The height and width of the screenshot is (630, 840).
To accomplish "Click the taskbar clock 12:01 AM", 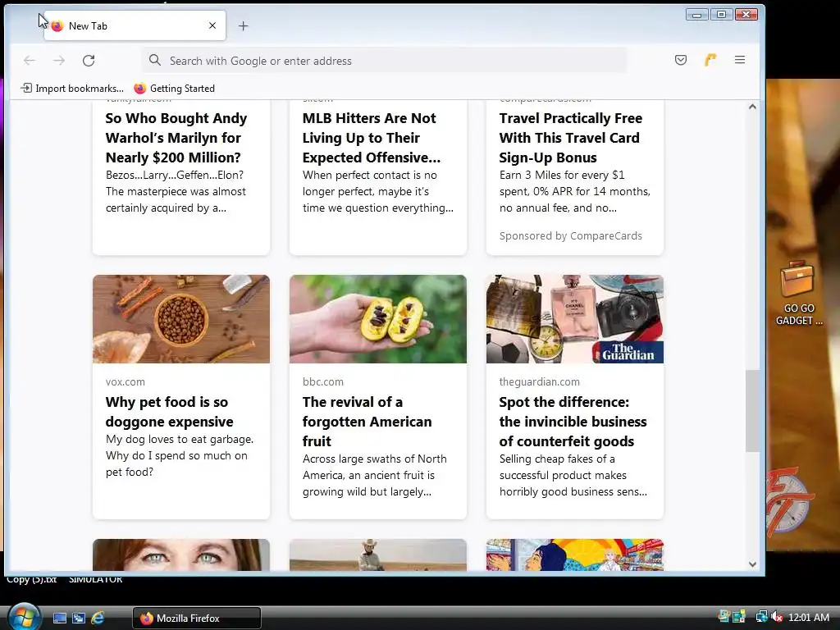I will 808,617.
